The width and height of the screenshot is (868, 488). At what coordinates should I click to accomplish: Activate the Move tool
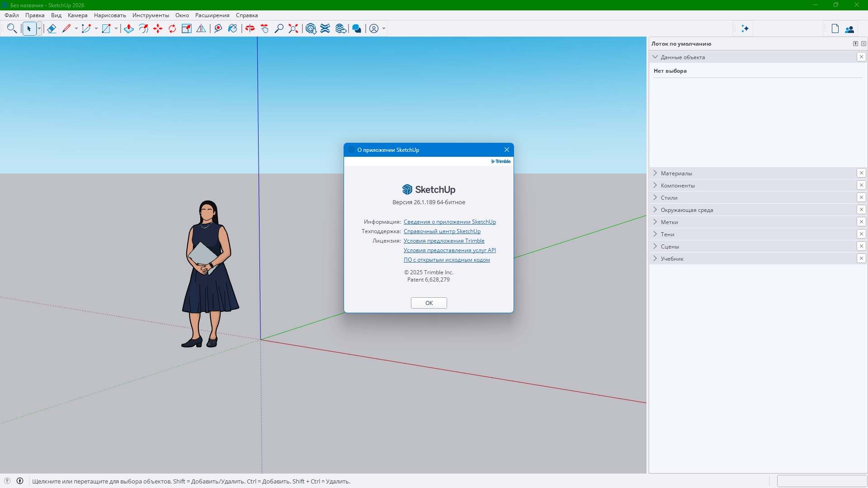click(158, 29)
